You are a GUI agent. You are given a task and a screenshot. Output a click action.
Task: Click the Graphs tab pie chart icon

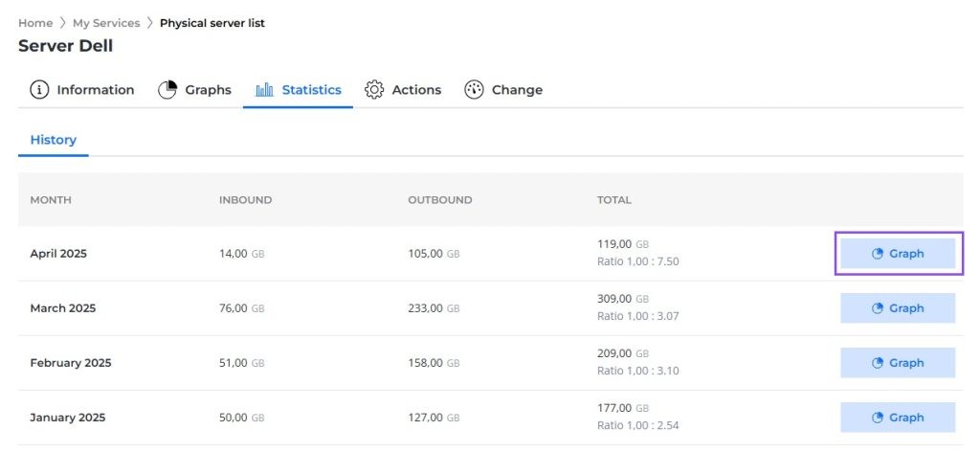(167, 90)
